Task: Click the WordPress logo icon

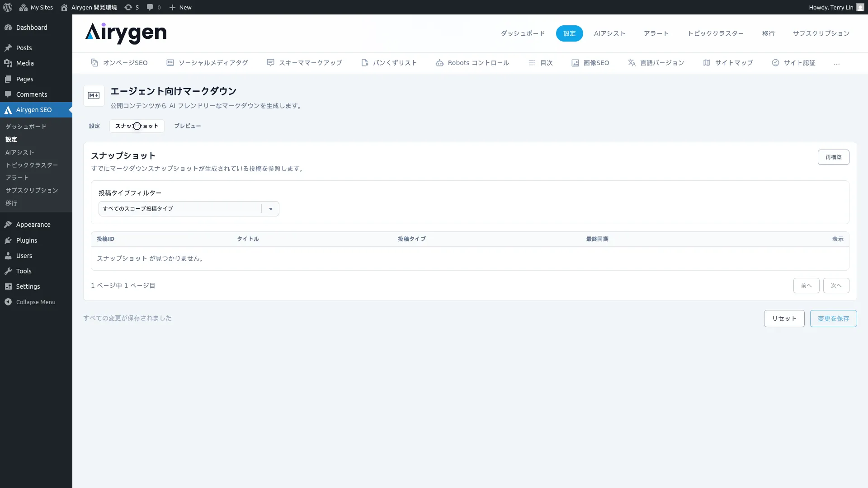Action: coord(8,7)
